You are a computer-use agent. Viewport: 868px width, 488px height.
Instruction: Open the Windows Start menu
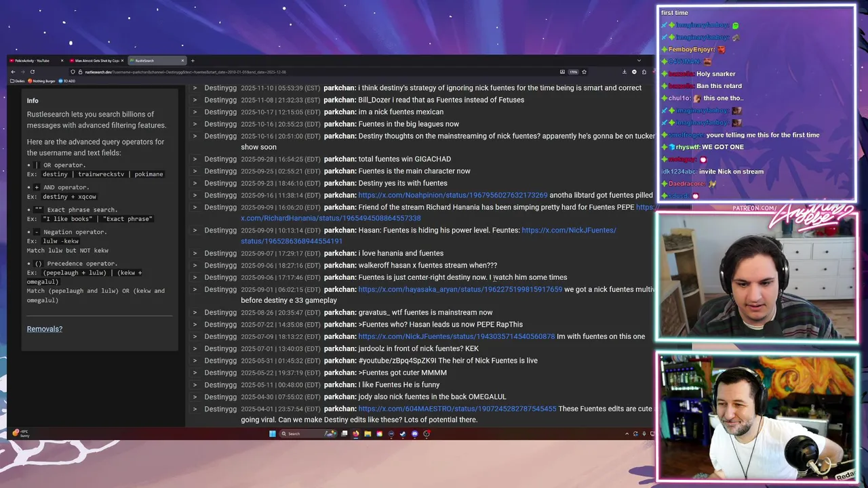coord(272,434)
